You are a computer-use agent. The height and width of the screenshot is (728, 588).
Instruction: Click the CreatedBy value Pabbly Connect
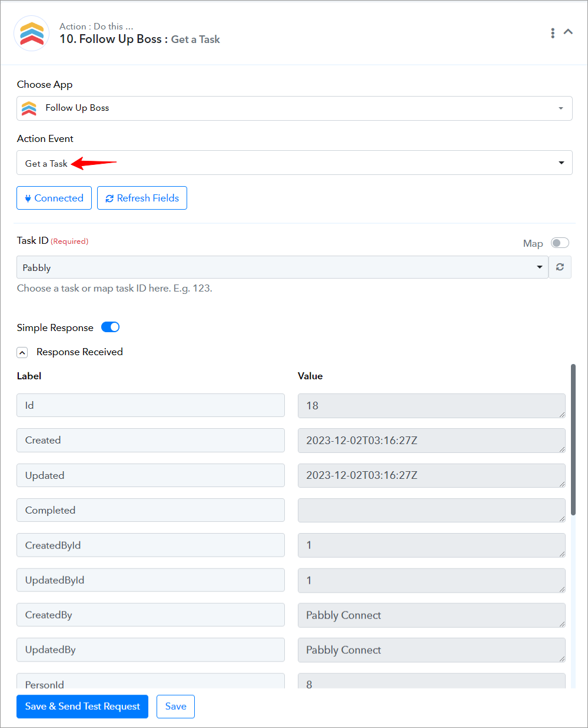coord(431,615)
